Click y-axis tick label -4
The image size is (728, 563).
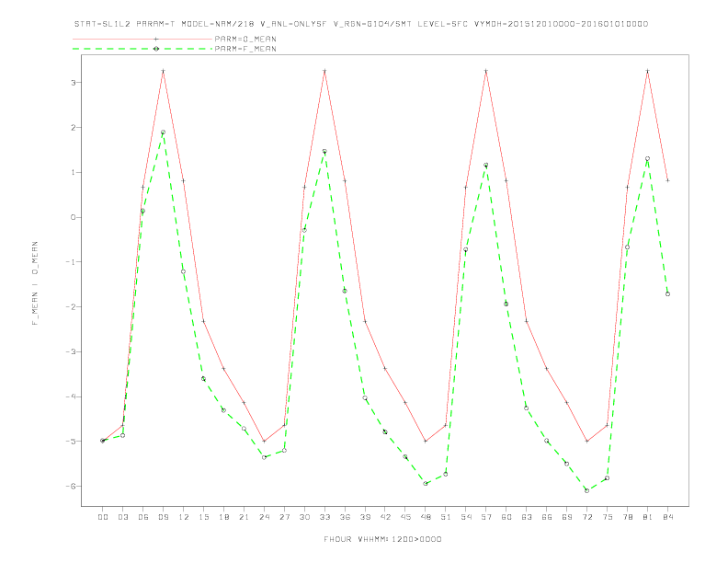tap(71, 396)
